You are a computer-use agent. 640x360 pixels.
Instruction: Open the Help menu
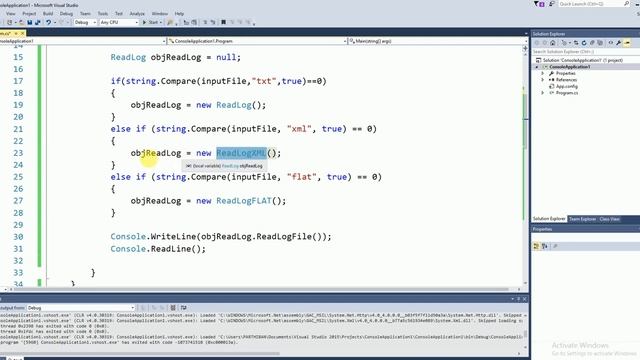(x=179, y=13)
